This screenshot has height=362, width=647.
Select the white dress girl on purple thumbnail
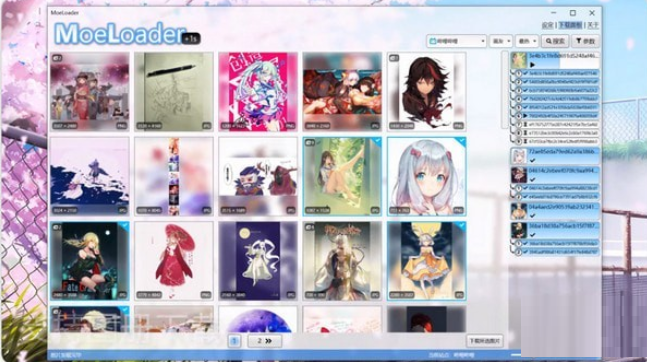(258, 261)
